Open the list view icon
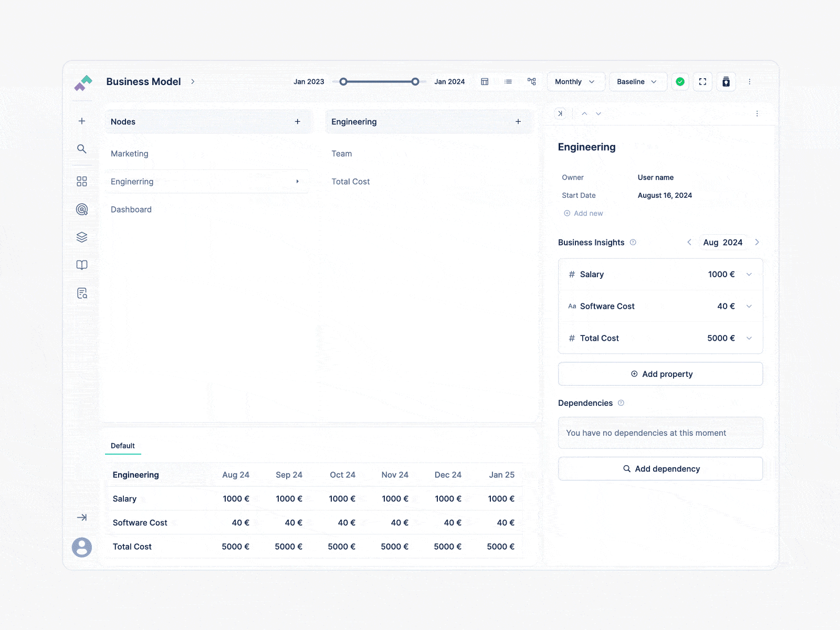The height and width of the screenshot is (630, 840). tap(508, 81)
